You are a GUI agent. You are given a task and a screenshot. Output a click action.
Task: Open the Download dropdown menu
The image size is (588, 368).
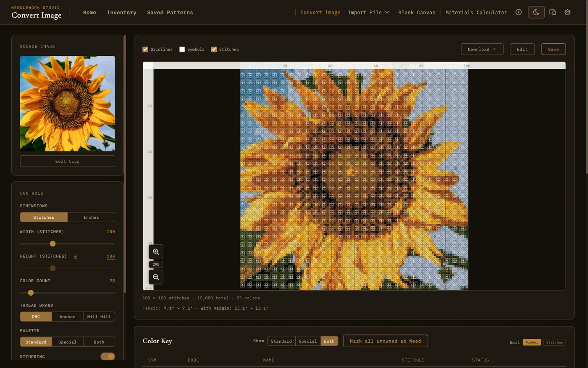tap(482, 49)
